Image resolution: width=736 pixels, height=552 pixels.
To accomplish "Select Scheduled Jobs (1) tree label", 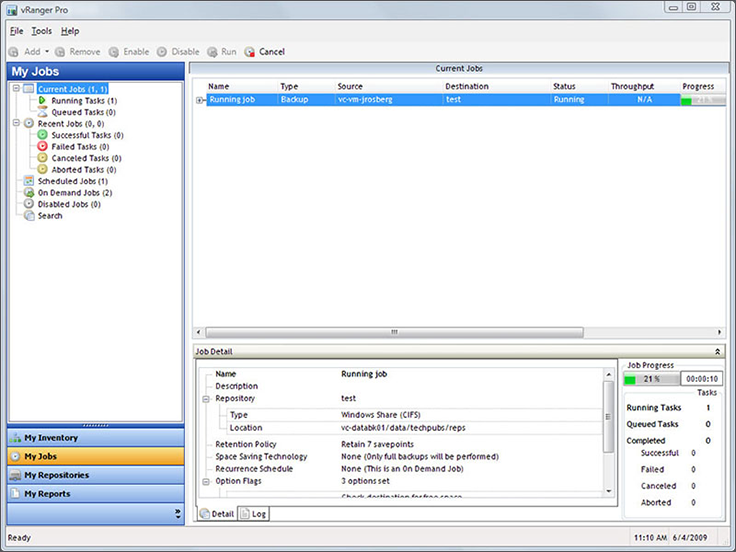I will (72, 181).
